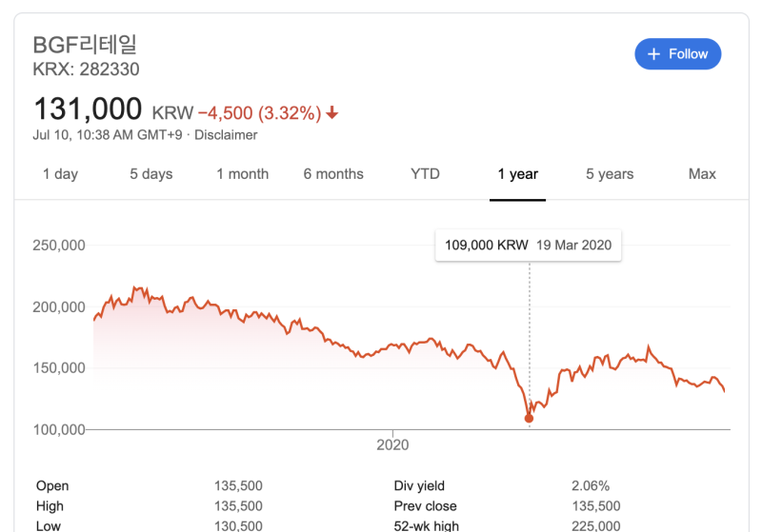
Task: Click the Prev close value 135,500
Action: [x=596, y=506]
